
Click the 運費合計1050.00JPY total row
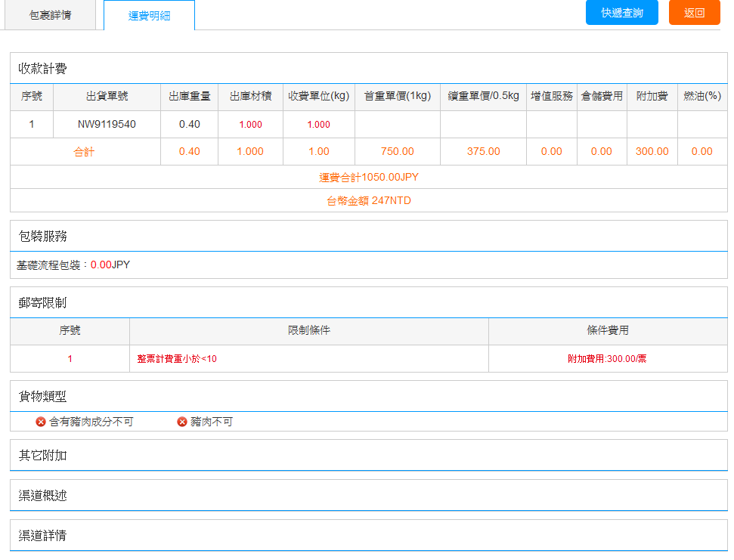tap(368, 178)
